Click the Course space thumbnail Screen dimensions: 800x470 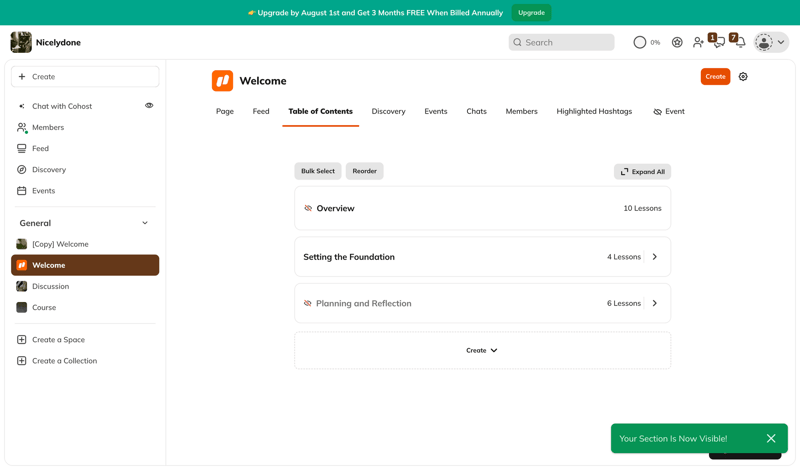21,307
